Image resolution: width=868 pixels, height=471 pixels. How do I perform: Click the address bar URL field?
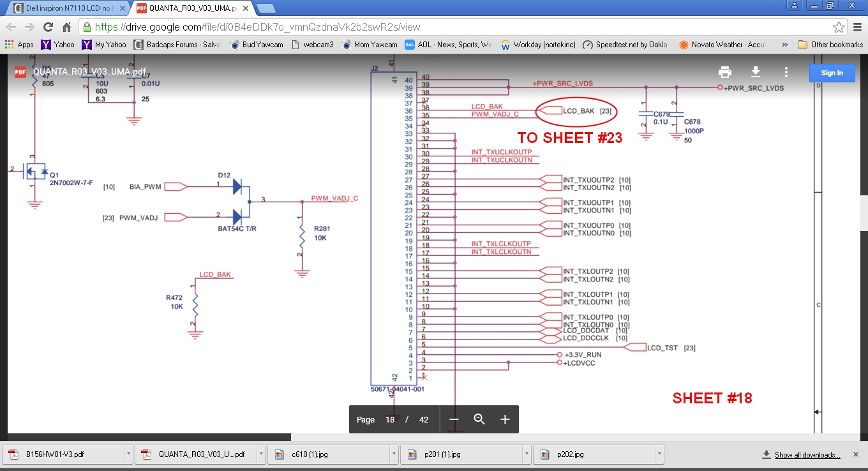447,27
